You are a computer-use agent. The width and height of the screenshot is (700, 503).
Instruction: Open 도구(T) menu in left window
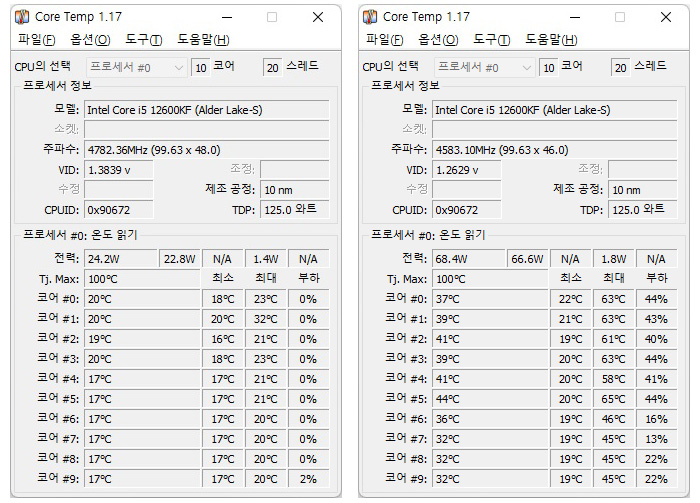click(143, 40)
